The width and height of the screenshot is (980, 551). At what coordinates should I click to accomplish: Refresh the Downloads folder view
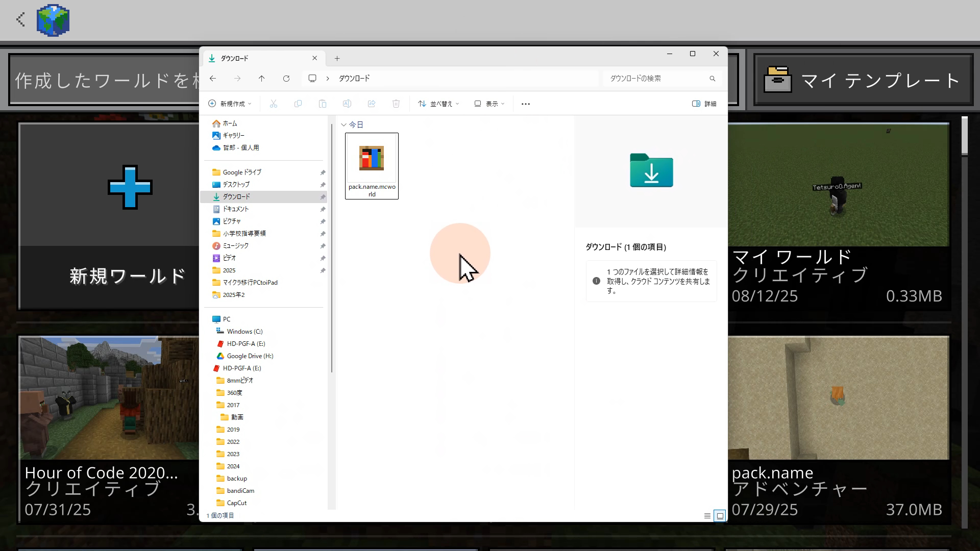tap(286, 78)
